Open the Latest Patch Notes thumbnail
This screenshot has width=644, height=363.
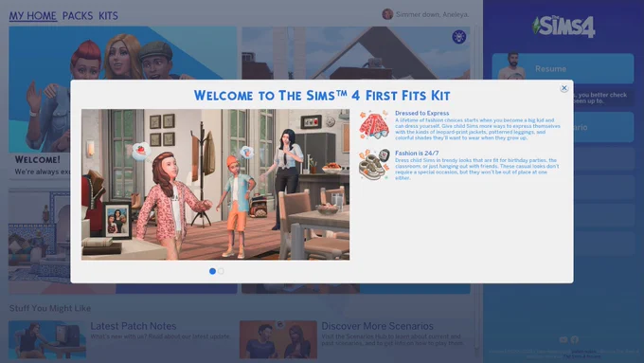[47, 339]
